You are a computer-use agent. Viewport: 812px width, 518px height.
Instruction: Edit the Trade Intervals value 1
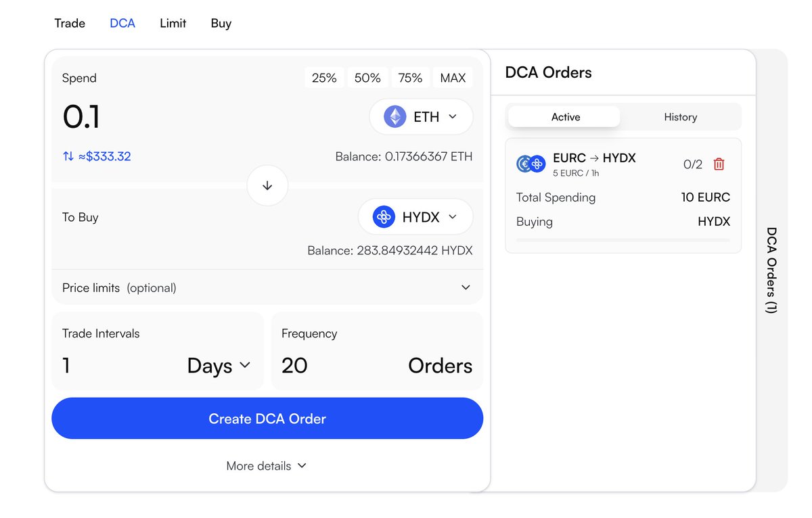point(66,366)
